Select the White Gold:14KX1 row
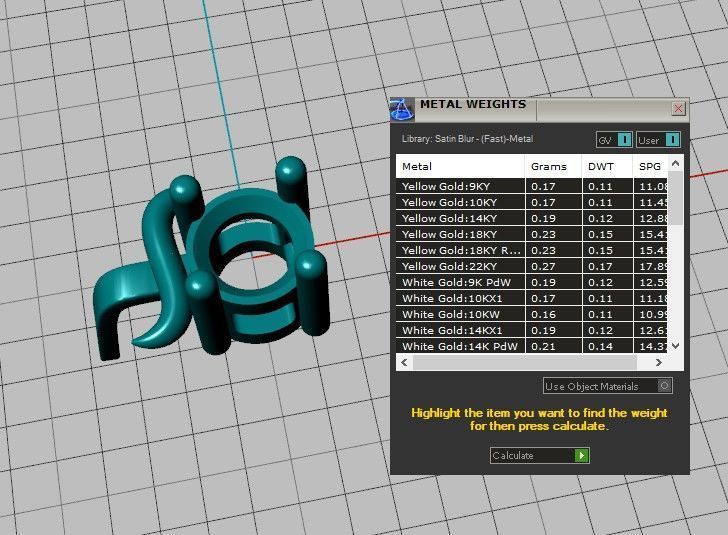The width and height of the screenshot is (728, 535). pyautogui.click(x=532, y=330)
